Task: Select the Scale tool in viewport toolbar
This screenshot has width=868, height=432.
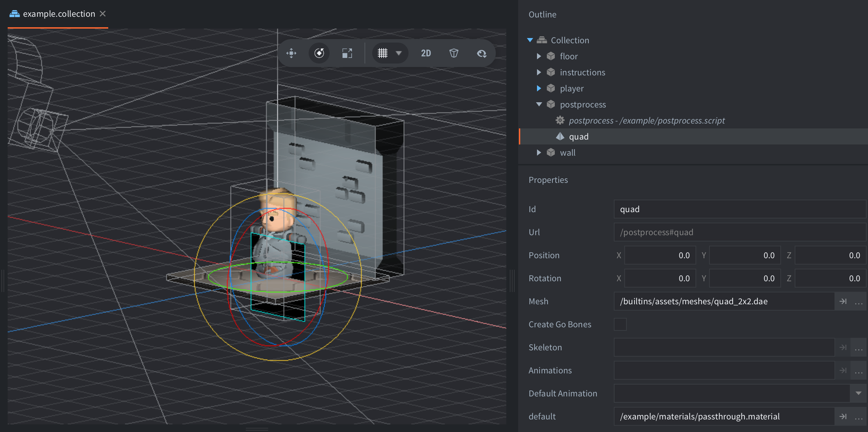Action: (347, 53)
